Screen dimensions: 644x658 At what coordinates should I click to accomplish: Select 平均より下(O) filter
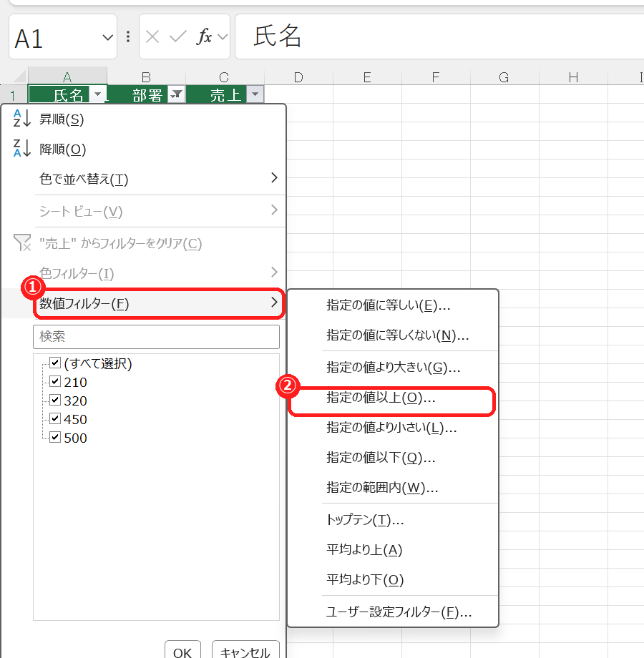[x=393, y=580]
